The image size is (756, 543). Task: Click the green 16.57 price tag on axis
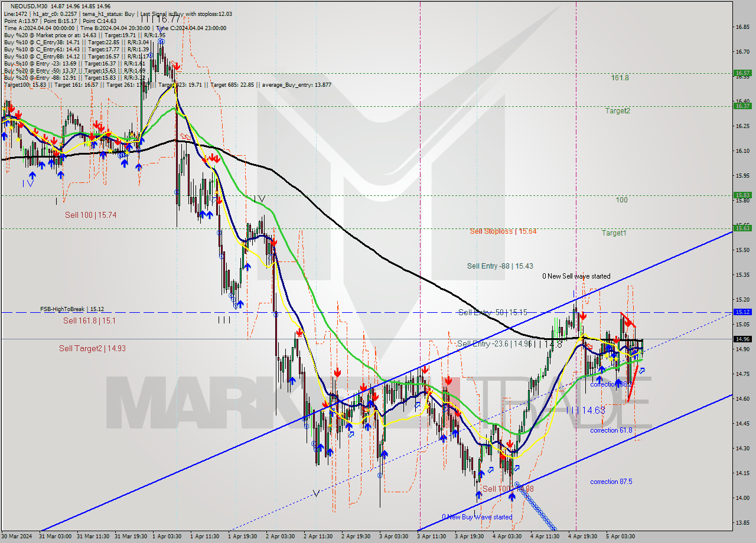742,73
